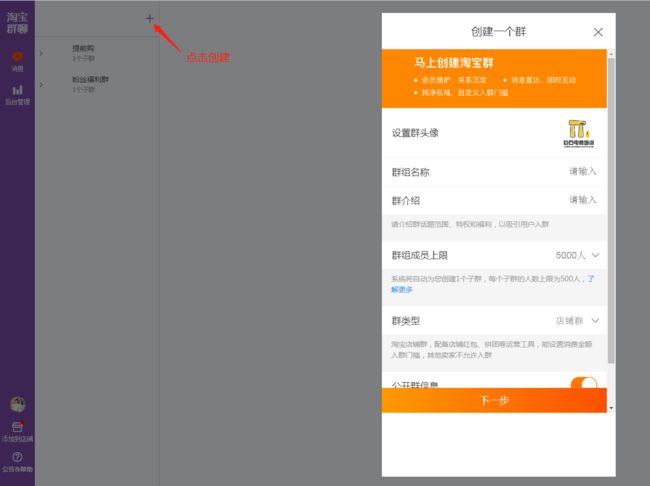Open the question-mark help icon in sidebar

[x=17, y=457]
